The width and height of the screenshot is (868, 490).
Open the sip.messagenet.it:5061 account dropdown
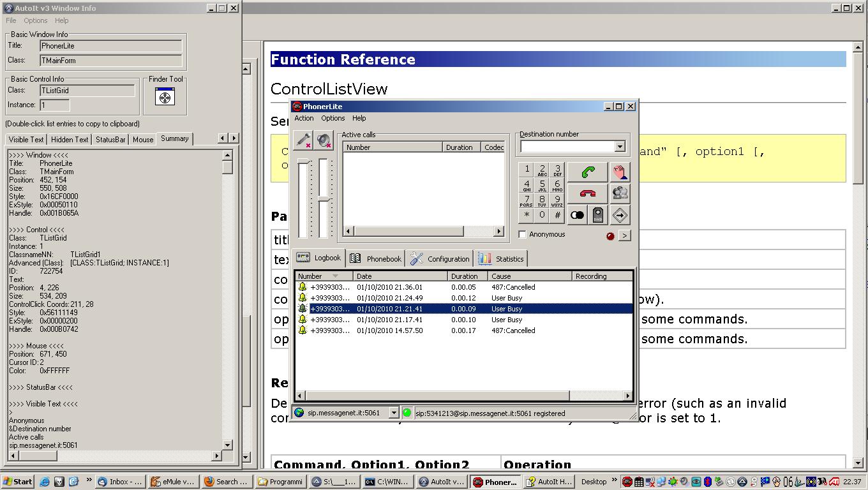click(393, 413)
